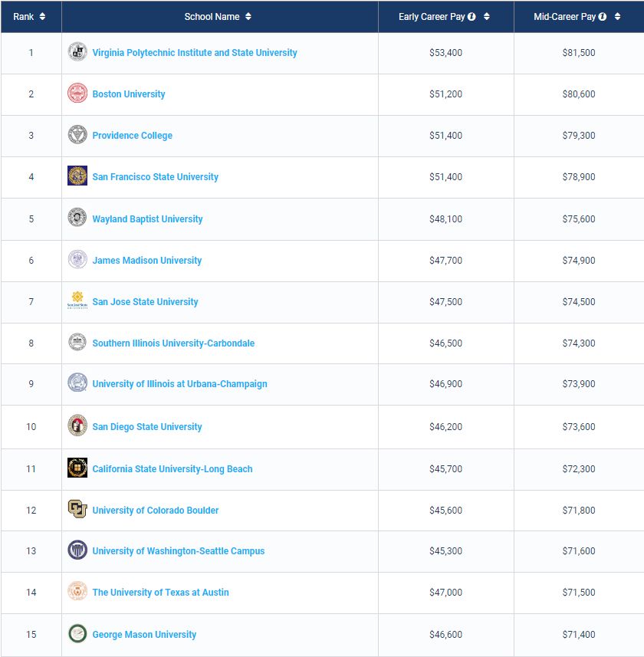Click the San Jose State University logo

point(77,300)
